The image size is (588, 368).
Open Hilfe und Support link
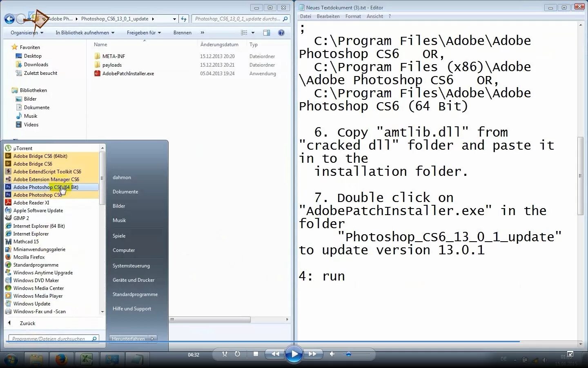pyautogui.click(x=132, y=309)
